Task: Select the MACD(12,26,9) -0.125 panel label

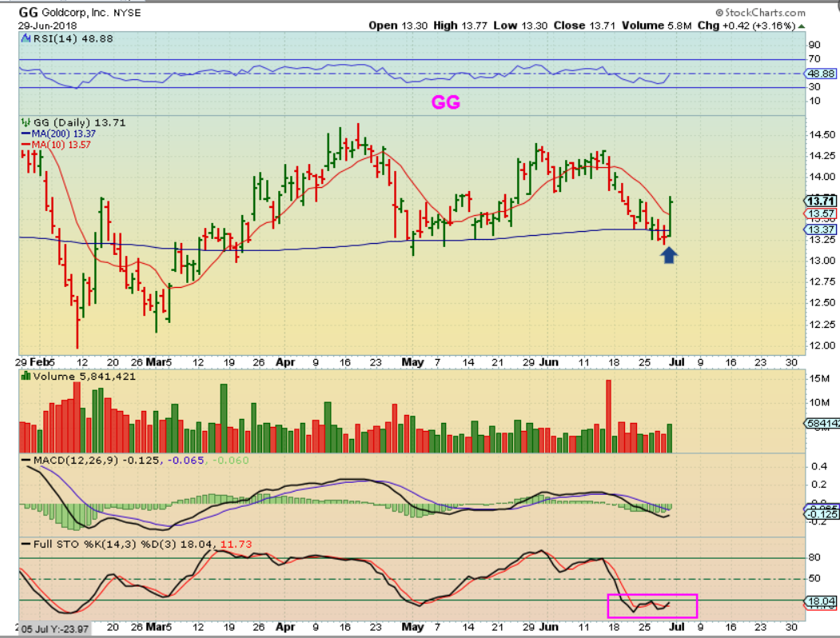Action: click(x=91, y=461)
